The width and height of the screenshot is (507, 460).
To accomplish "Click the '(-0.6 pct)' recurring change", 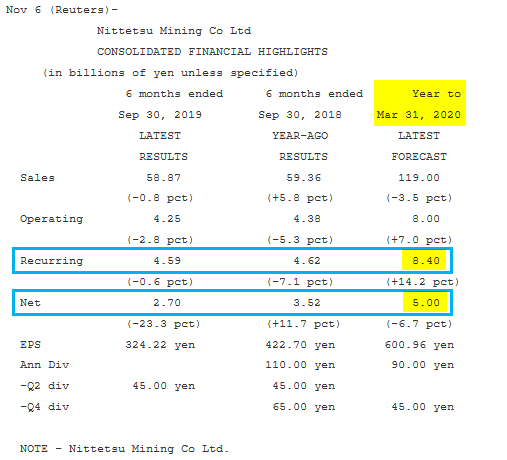I will [x=160, y=282].
